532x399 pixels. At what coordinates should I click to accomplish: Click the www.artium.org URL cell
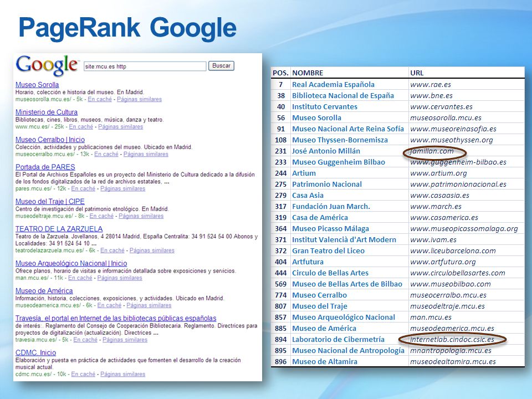point(438,173)
